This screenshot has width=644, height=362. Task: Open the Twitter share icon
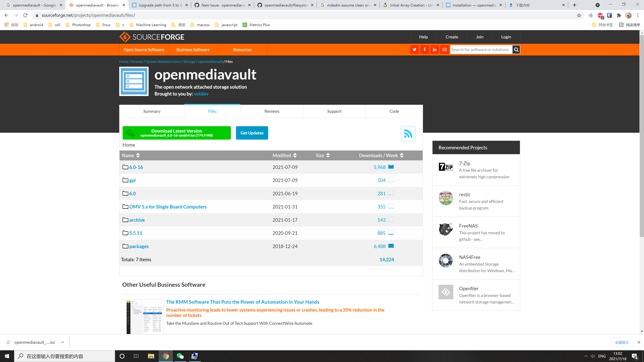(x=415, y=49)
